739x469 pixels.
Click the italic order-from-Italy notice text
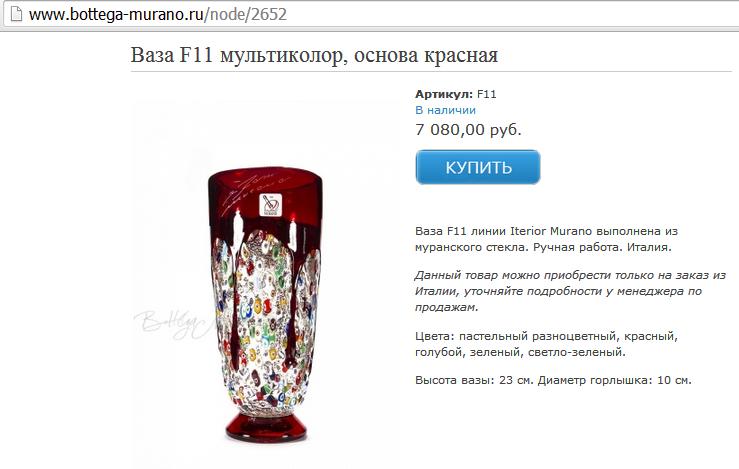[x=570, y=291]
